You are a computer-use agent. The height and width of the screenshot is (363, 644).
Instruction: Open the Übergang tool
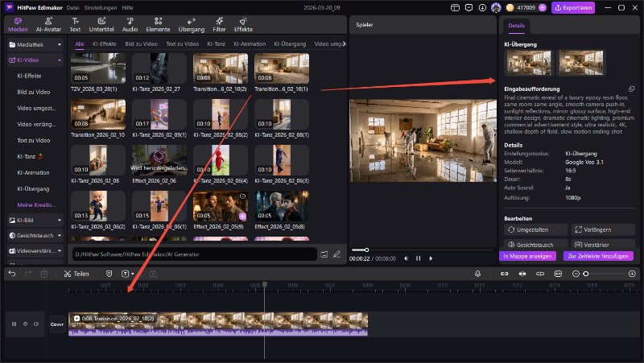191,25
